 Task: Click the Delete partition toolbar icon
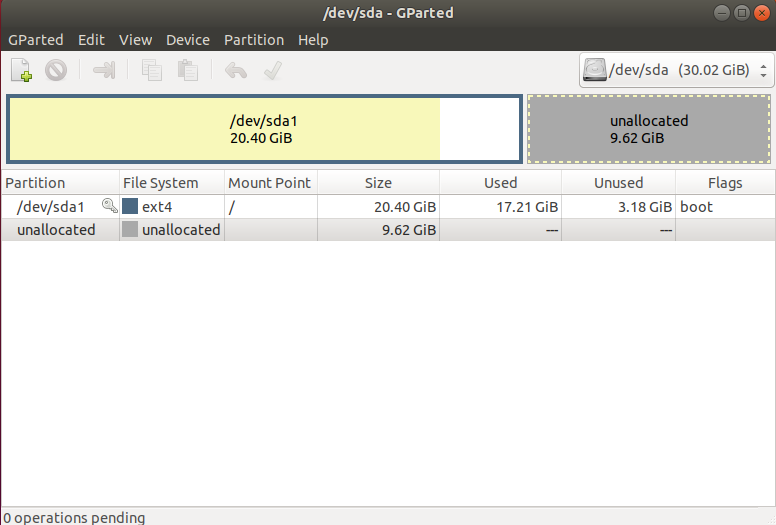(56, 70)
